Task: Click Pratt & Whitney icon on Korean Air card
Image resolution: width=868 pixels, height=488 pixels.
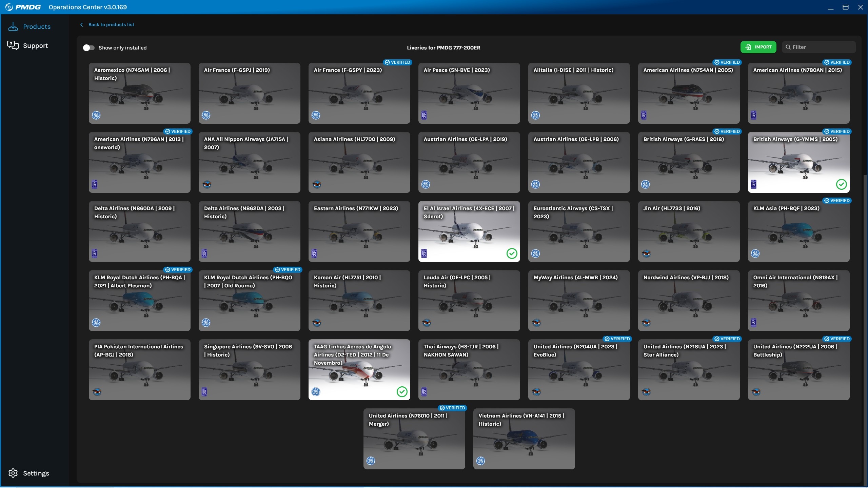Action: [x=317, y=323]
